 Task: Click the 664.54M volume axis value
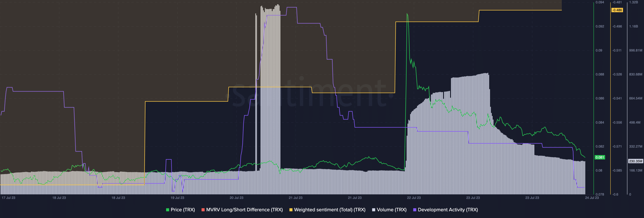click(x=636, y=98)
